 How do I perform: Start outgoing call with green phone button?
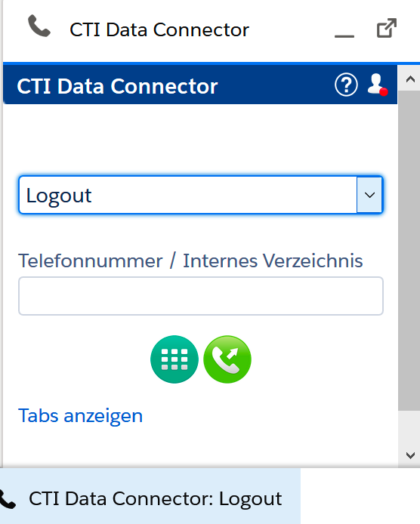pos(227,359)
